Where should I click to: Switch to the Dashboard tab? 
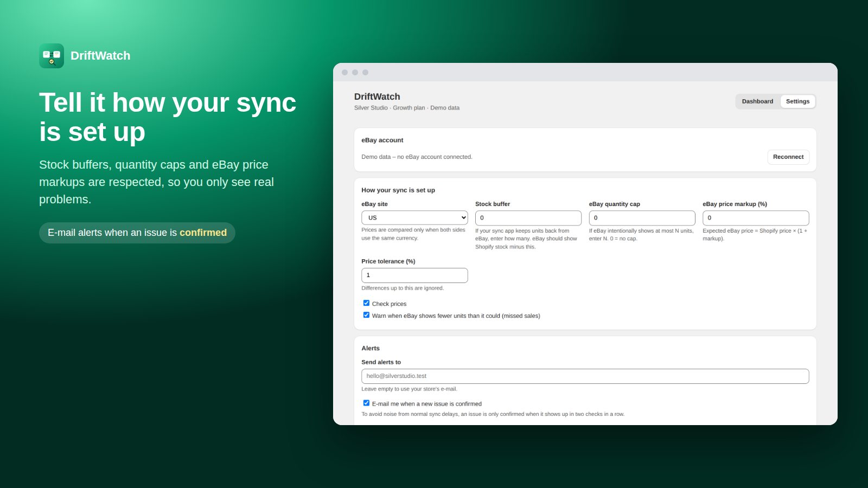click(x=757, y=101)
